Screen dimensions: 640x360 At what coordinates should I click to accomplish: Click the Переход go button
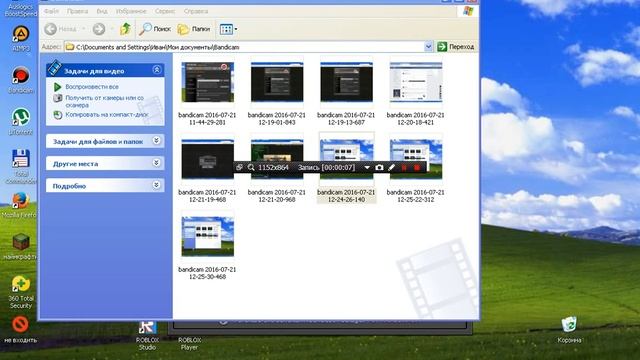pos(456,47)
